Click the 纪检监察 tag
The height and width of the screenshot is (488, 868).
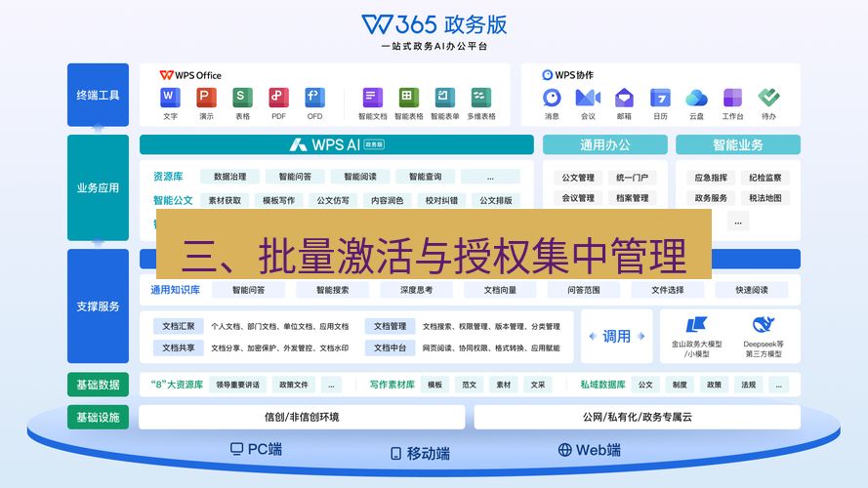[765, 178]
